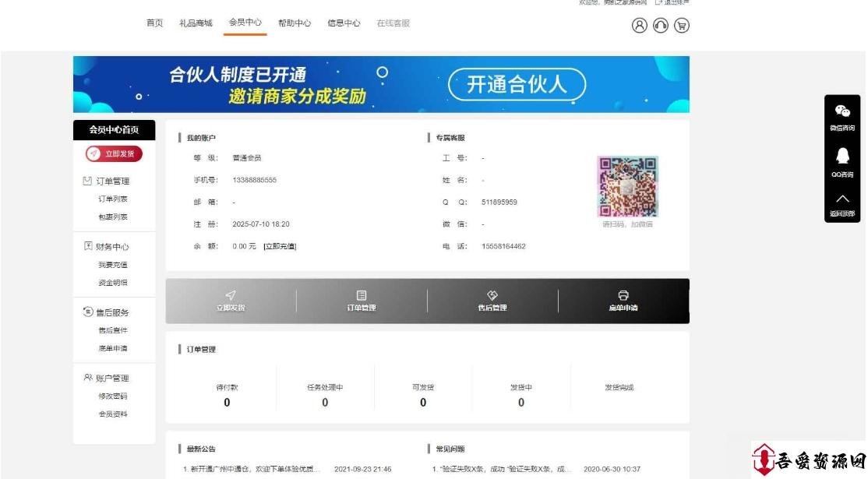Open 资金明细 in the sidebar
This screenshot has height=479, width=868.
pos(113,283)
